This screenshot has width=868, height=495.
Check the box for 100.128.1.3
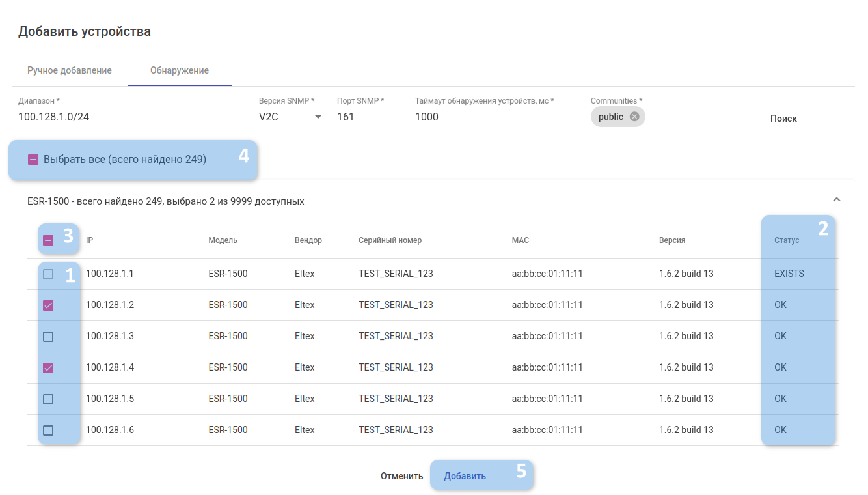point(48,337)
